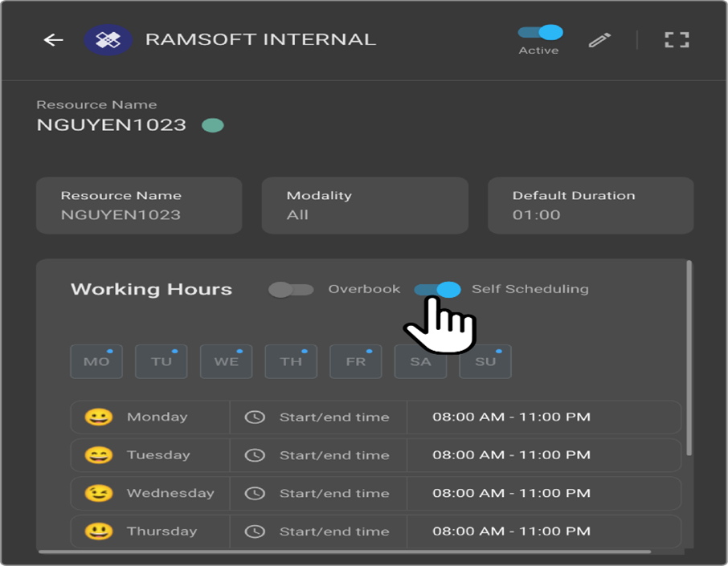Click the Working Hours heading
The image size is (728, 566).
click(151, 290)
